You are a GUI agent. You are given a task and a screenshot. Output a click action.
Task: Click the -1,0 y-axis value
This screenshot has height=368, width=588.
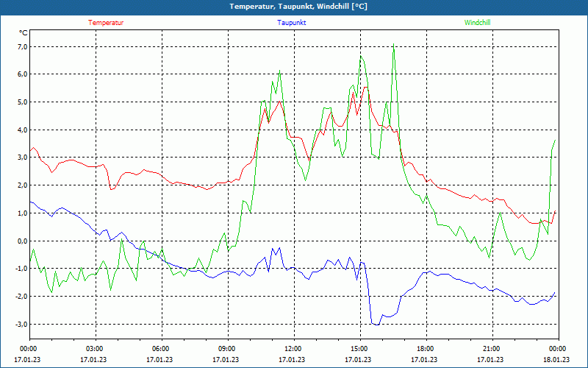(21, 269)
